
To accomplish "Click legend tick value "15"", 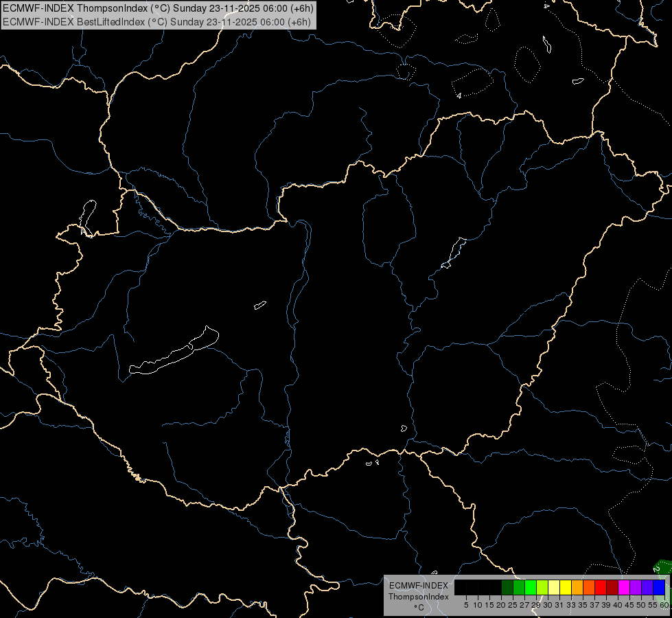I will pos(489,605).
